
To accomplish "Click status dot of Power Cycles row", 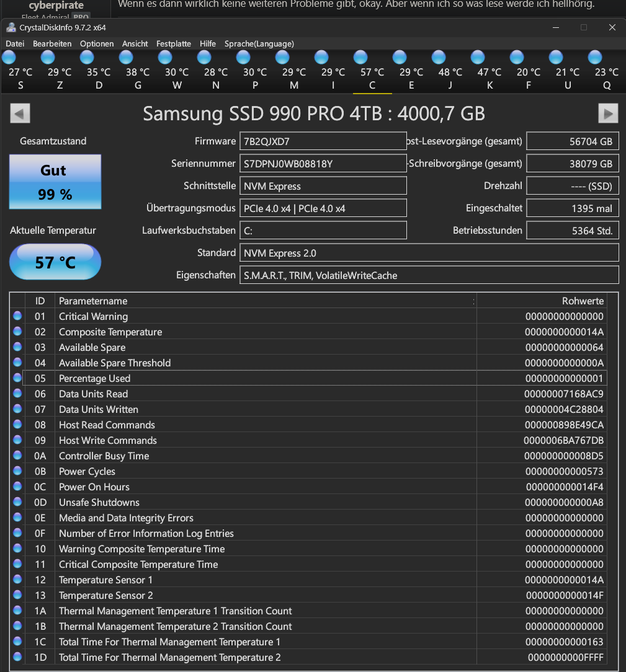I will [x=17, y=471].
